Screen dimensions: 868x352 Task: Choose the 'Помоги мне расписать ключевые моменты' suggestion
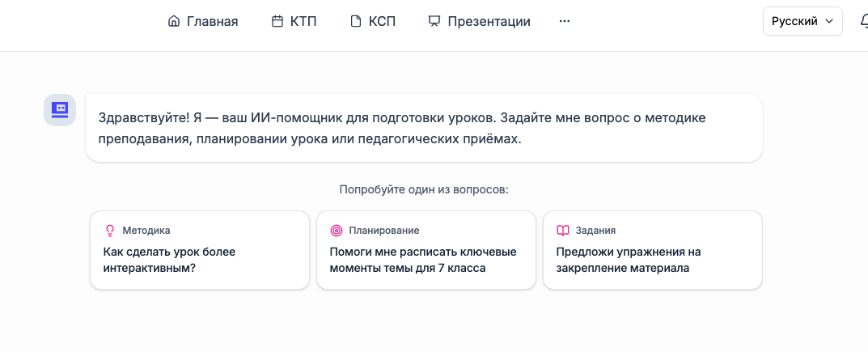point(426,249)
